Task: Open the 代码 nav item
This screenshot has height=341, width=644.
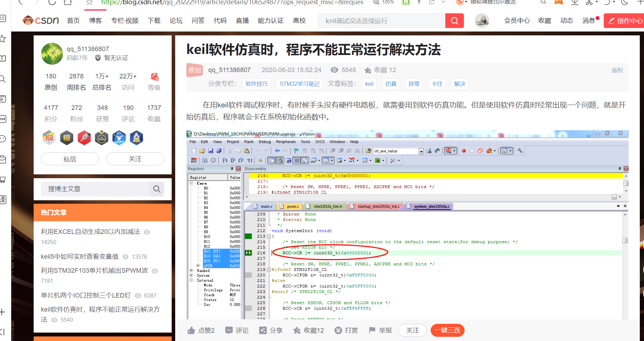Action: (220, 21)
